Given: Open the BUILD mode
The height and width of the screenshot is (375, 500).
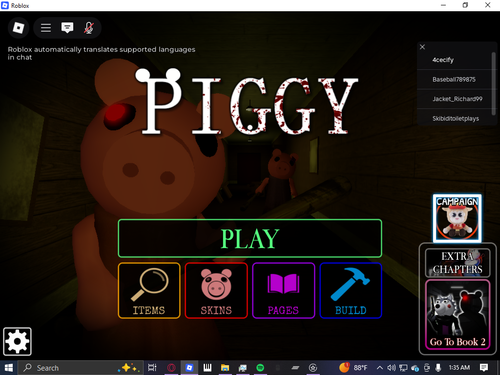Looking at the screenshot, I should pos(351,290).
